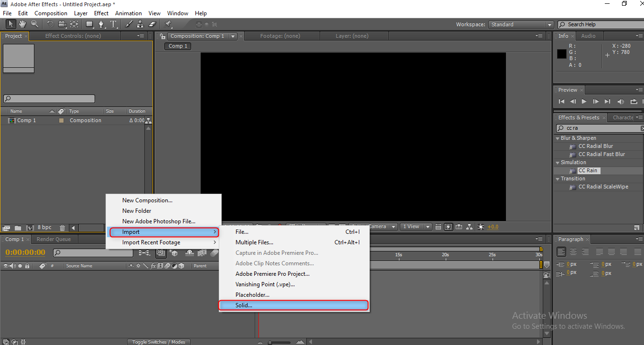The image size is (644, 345).
Task: Select the Rectangle shape tool
Action: point(89,24)
